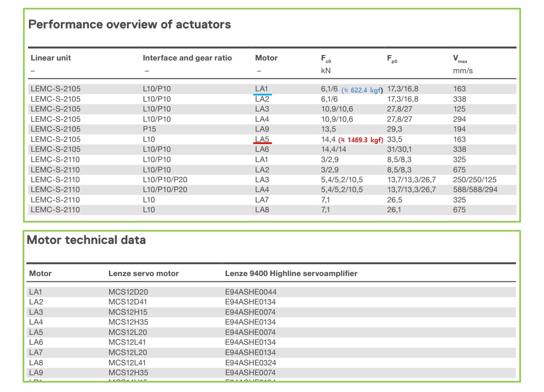The width and height of the screenshot is (544, 392).
Task: Click the '250/250/125' Vmax value
Action: tap(475, 180)
